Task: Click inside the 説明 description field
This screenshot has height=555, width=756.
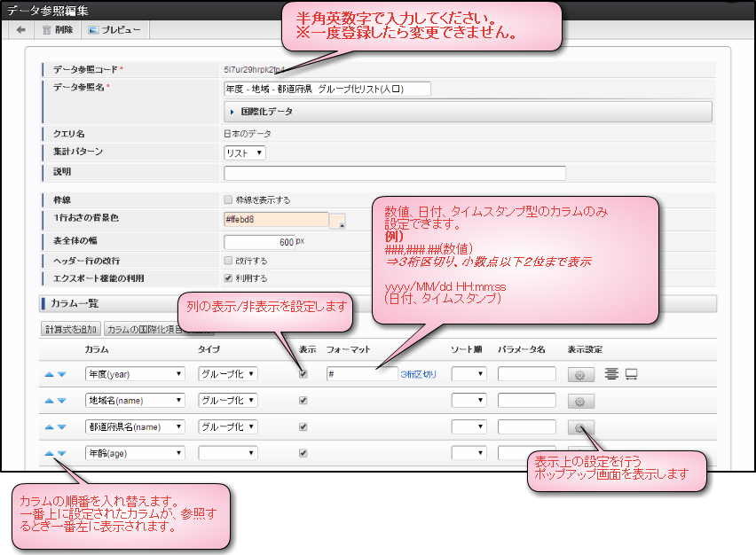Action: 355,171
